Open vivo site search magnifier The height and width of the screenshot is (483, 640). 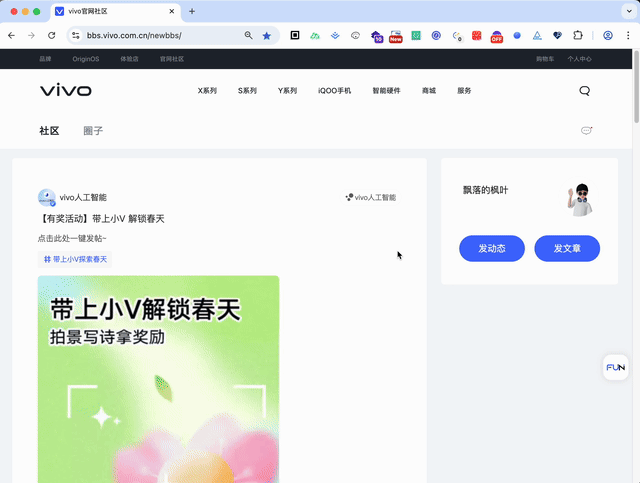tap(584, 91)
